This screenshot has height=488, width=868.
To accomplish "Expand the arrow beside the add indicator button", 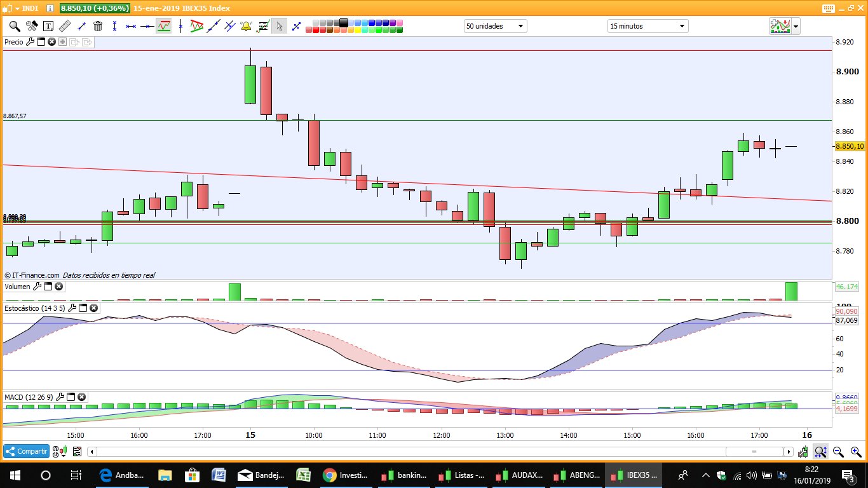I will coord(796,27).
